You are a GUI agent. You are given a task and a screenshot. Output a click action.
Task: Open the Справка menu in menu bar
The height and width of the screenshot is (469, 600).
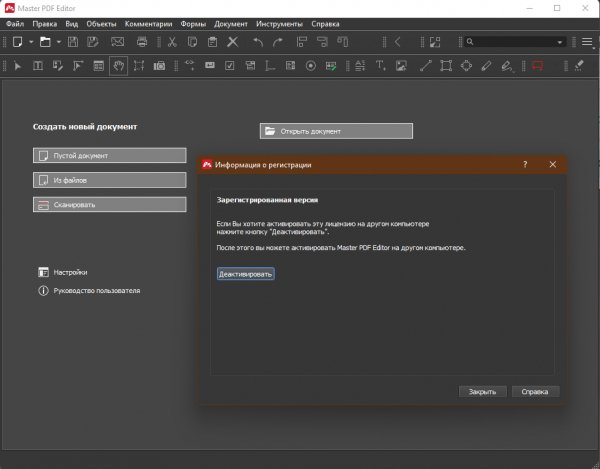pyautogui.click(x=325, y=24)
